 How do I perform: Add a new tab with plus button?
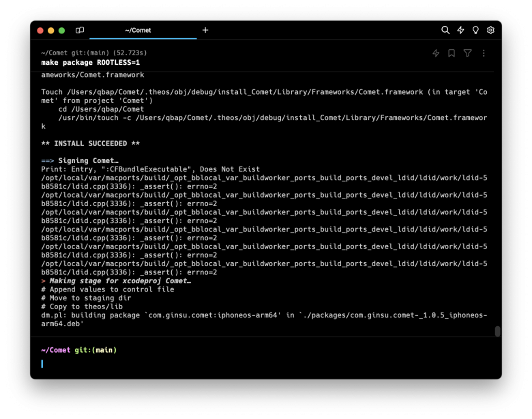205,30
